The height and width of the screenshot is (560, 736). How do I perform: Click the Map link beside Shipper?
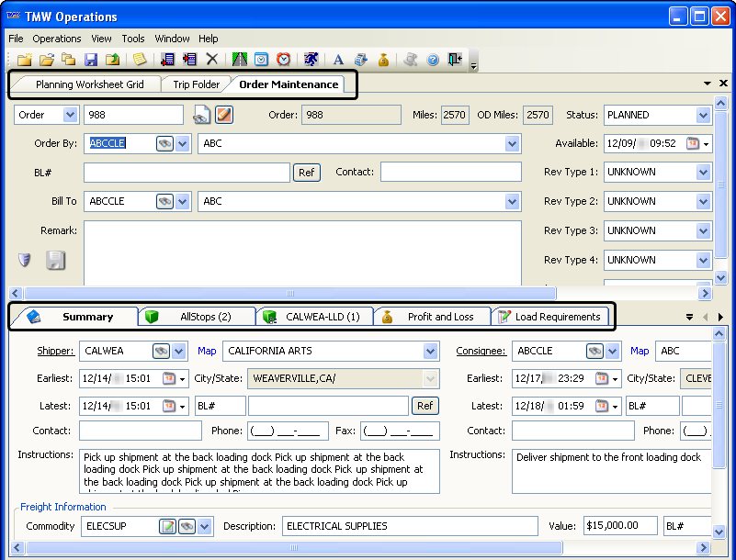click(x=207, y=351)
